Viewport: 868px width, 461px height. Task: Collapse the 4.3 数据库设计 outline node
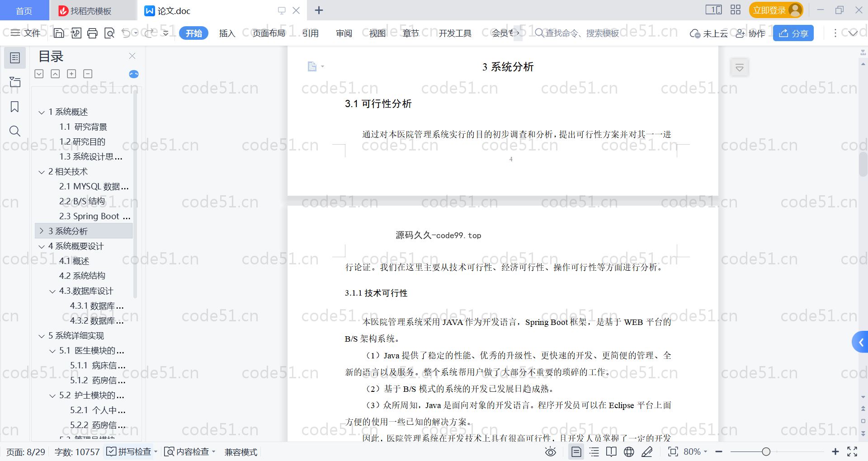pyautogui.click(x=52, y=291)
